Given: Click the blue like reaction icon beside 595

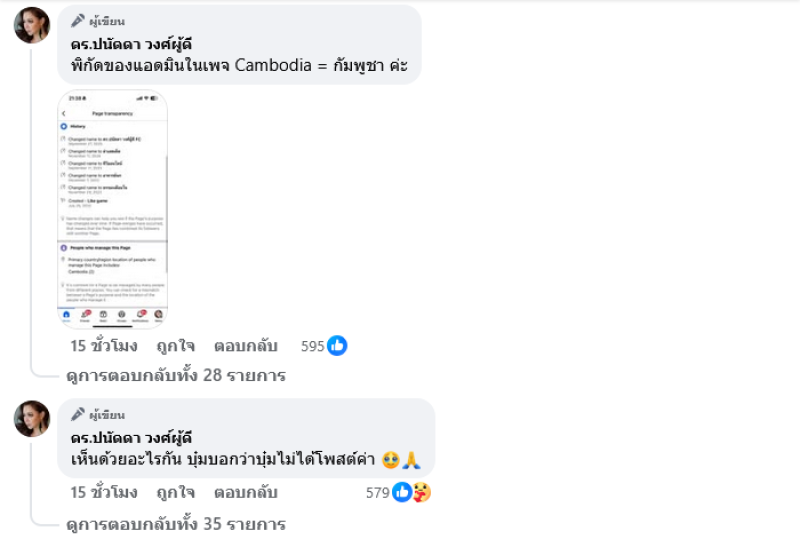Looking at the screenshot, I should (x=337, y=346).
